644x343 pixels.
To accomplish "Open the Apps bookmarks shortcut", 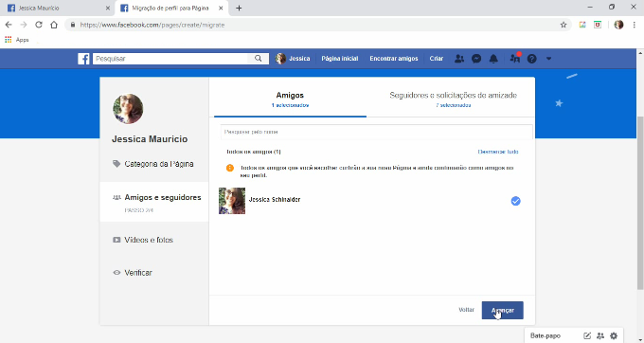I will pyautogui.click(x=17, y=40).
